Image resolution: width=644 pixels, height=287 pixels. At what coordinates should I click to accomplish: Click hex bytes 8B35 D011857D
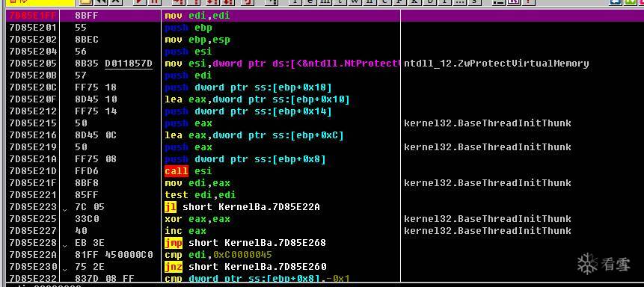coord(114,64)
